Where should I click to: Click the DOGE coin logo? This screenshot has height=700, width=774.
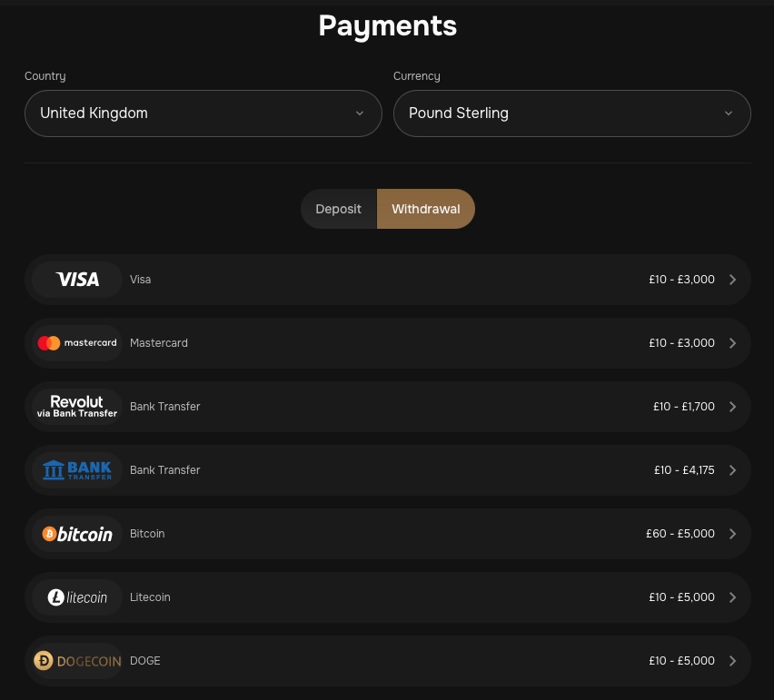pyautogui.click(x=76, y=660)
